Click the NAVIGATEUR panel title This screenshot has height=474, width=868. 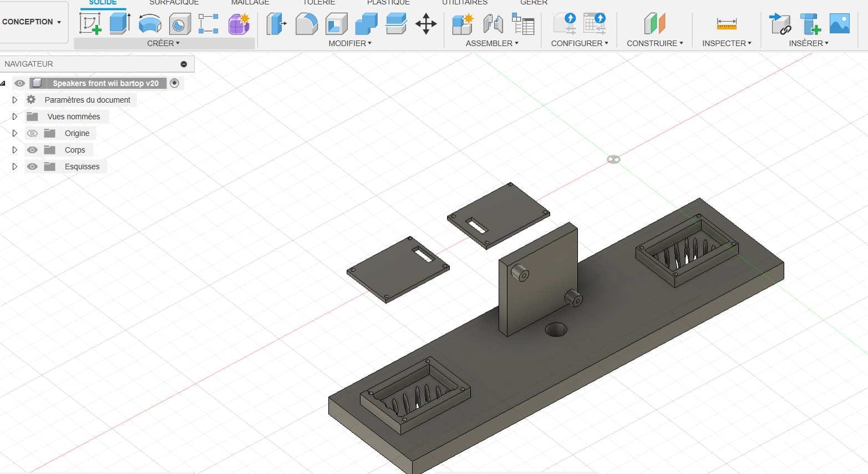pos(29,64)
